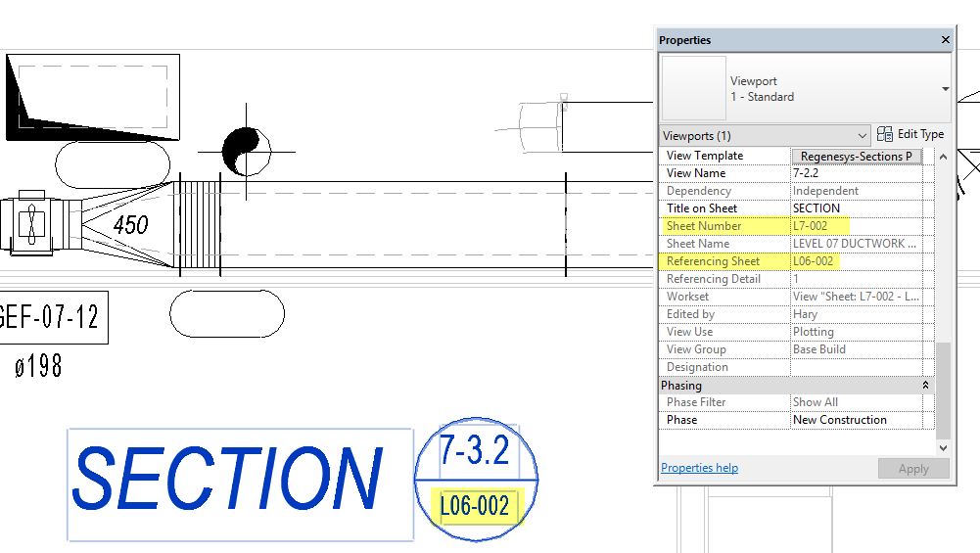
Task: Click the Apply button
Action: 913,469
